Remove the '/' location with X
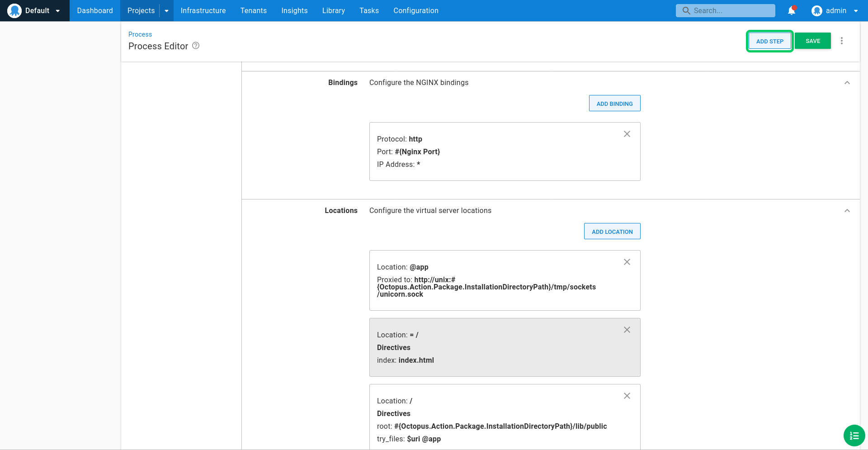The image size is (868, 450). (x=627, y=396)
